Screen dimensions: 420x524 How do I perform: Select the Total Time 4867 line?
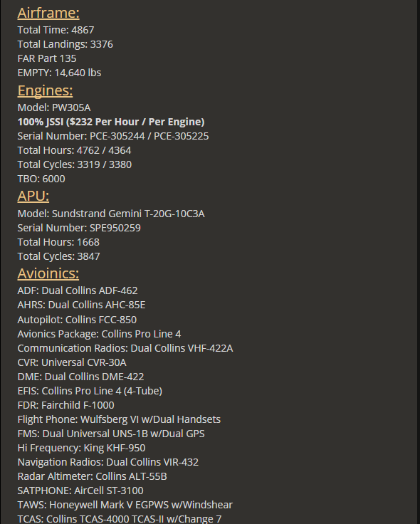point(56,30)
